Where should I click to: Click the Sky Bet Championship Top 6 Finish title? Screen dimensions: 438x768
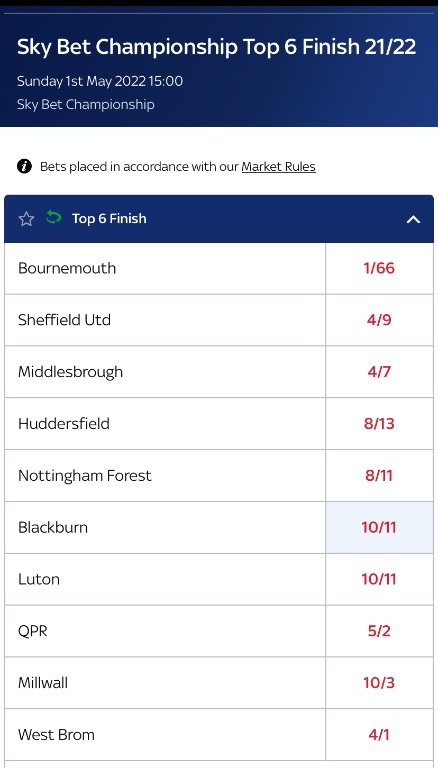click(x=217, y=48)
